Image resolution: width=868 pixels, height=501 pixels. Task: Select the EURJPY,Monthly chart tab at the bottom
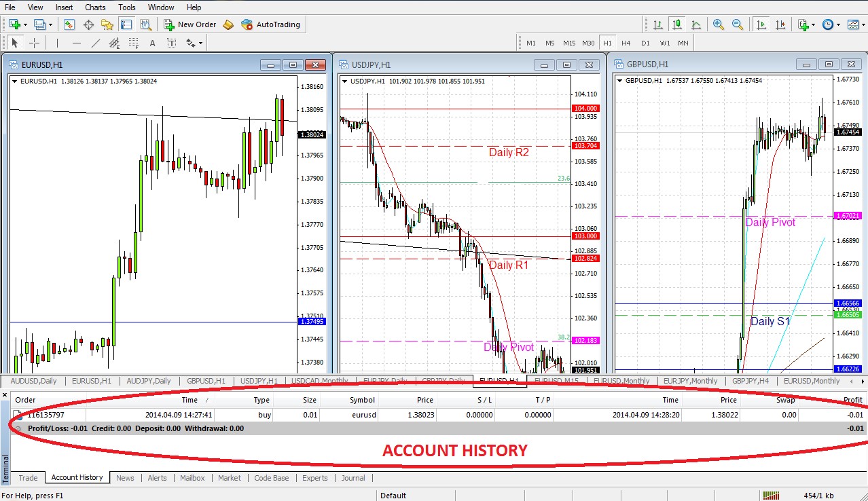[x=691, y=381]
